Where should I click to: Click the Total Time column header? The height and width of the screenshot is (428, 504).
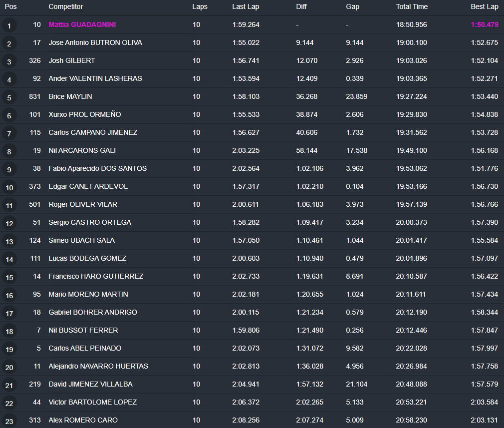click(x=412, y=6)
